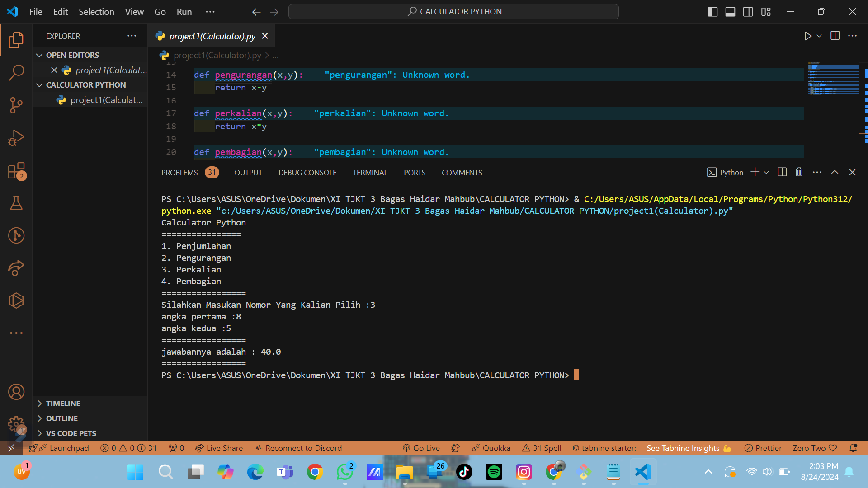This screenshot has width=868, height=488.
Task: Open Spotify from the taskbar
Action: pos(494,472)
